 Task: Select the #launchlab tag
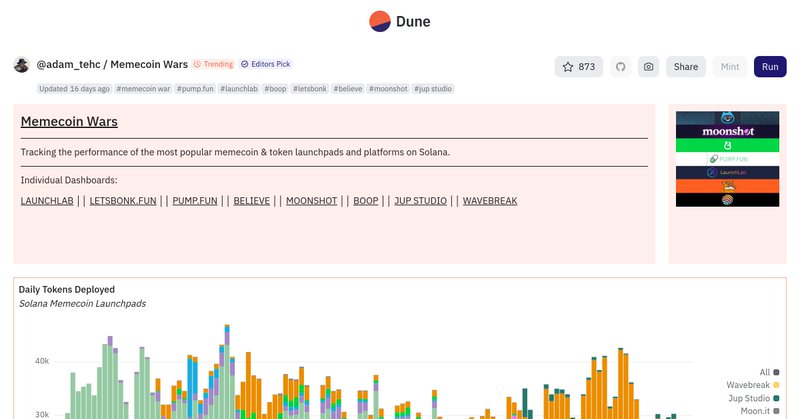(x=239, y=89)
